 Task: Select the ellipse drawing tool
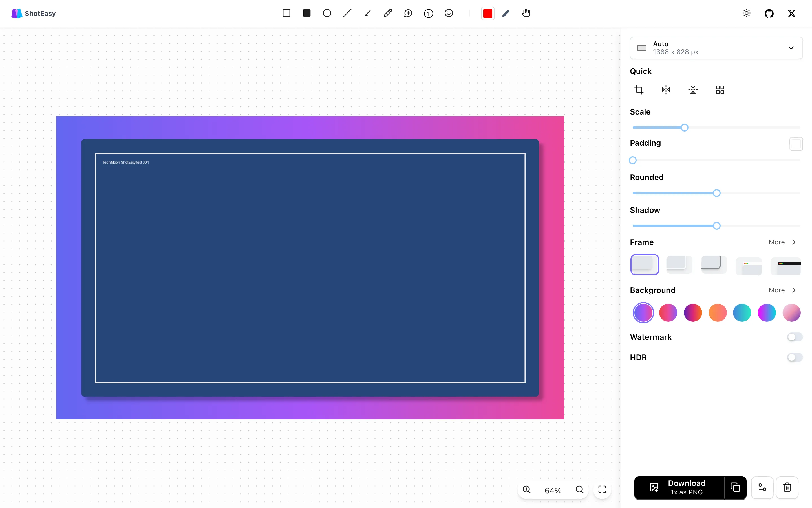327,13
